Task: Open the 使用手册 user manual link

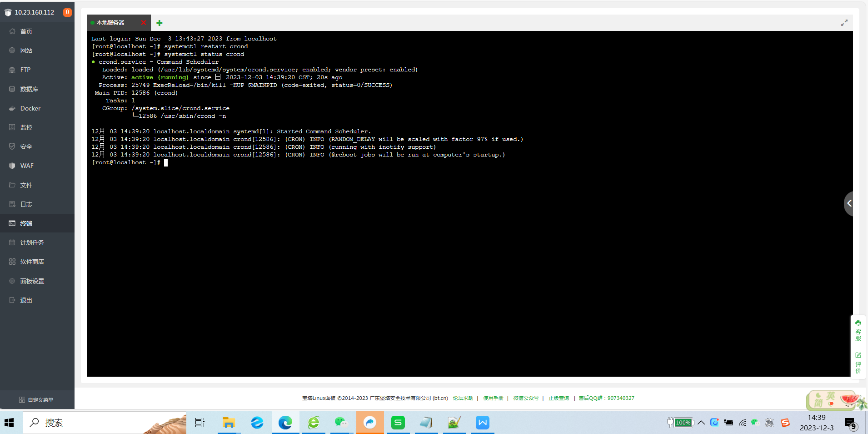Action: [493, 398]
